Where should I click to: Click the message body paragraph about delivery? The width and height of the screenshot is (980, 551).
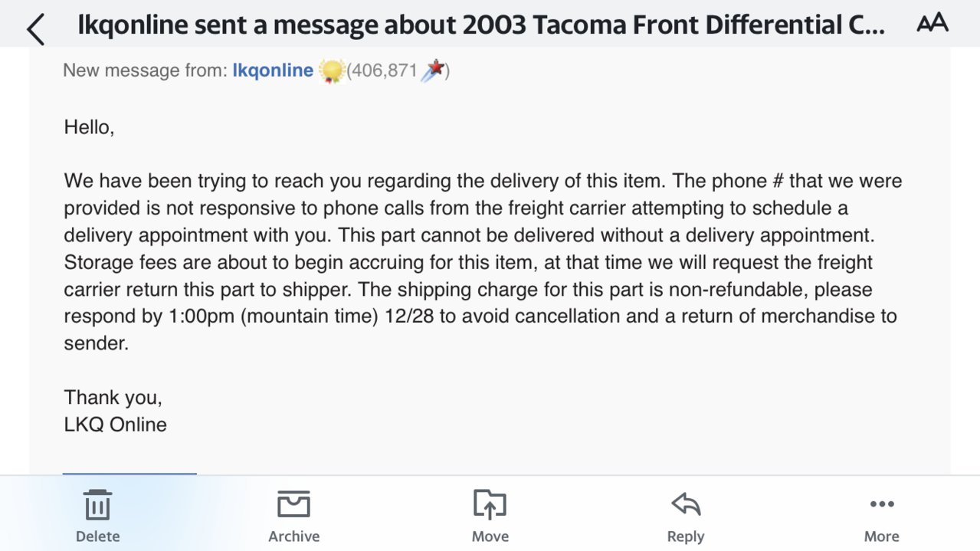pyautogui.click(x=483, y=262)
